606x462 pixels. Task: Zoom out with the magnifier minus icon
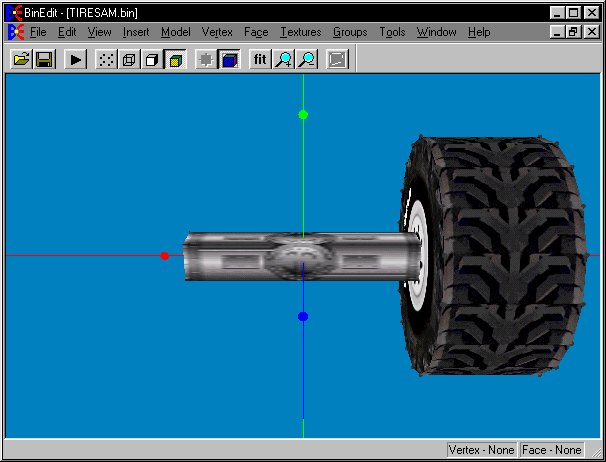click(x=307, y=60)
